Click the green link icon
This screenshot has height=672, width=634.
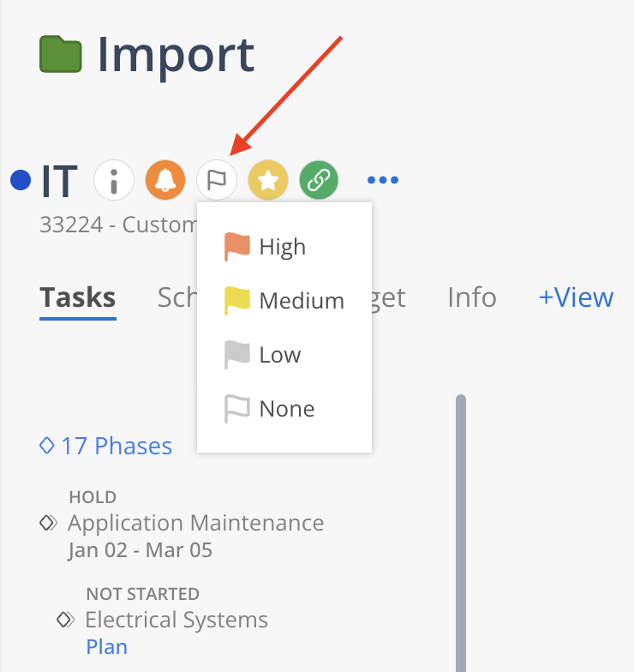[319, 180]
